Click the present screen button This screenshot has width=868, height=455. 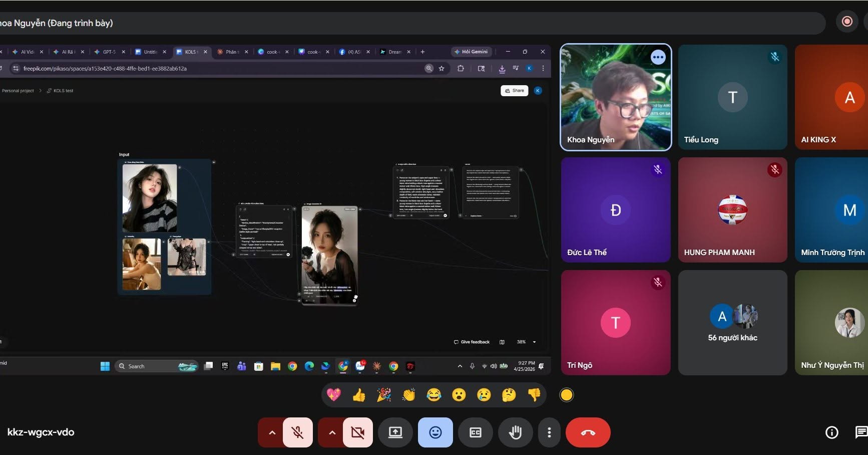[x=395, y=432]
